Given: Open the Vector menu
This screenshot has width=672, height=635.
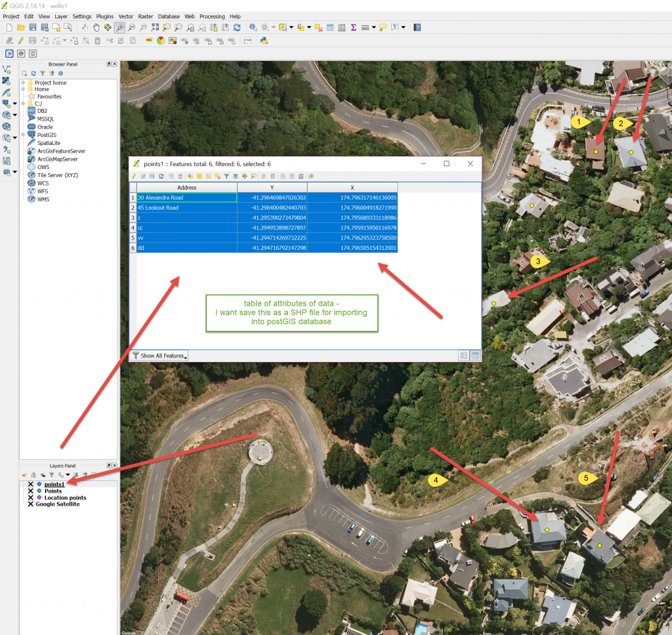Looking at the screenshot, I should point(125,16).
